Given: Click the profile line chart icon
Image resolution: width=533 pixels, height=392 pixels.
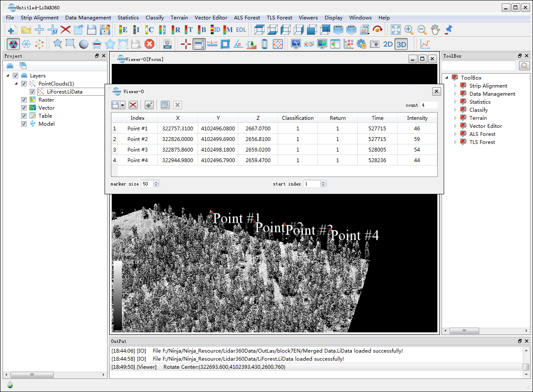Looking at the screenshot, I should click(x=425, y=44).
